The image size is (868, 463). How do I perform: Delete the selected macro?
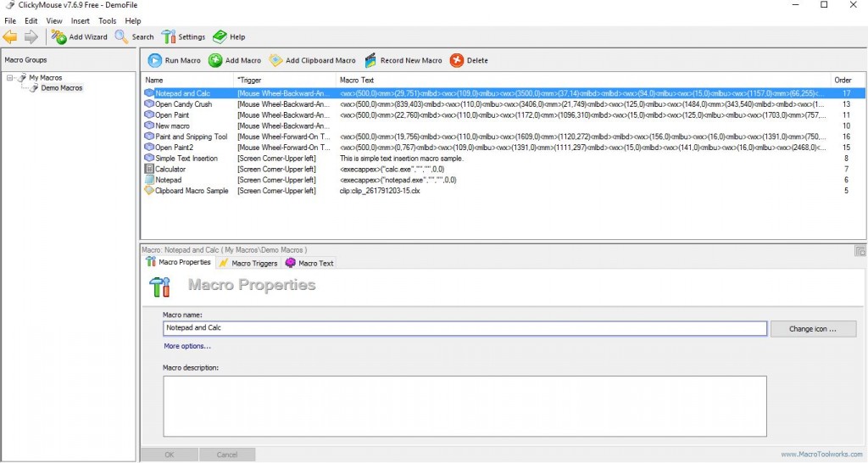[x=469, y=60]
